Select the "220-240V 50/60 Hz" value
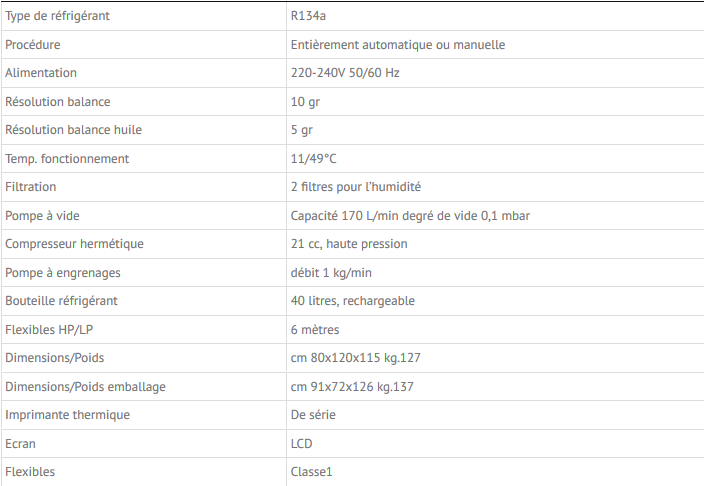704x486 pixels. tap(346, 73)
